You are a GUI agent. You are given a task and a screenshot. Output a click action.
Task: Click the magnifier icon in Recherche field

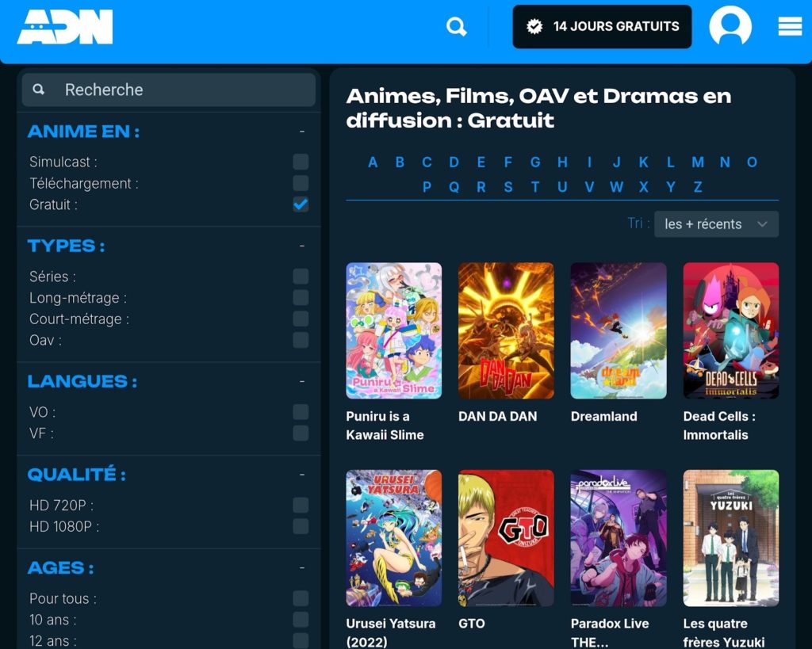[39, 90]
